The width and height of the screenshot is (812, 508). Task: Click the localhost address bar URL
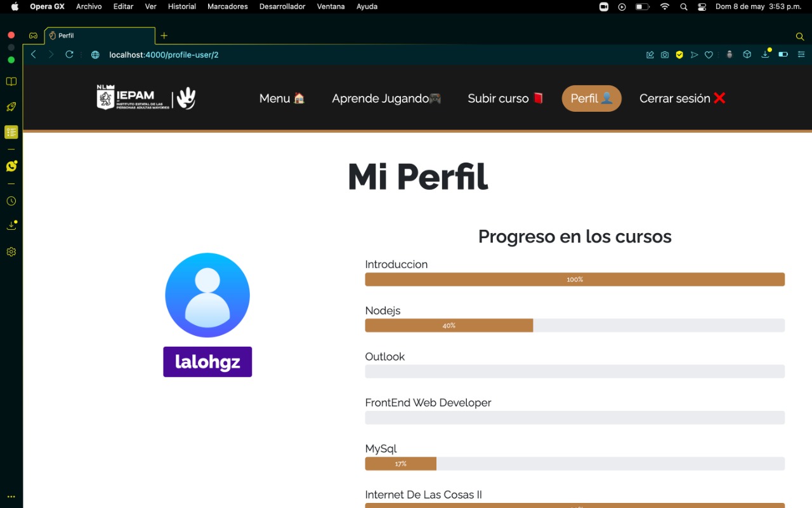click(164, 55)
